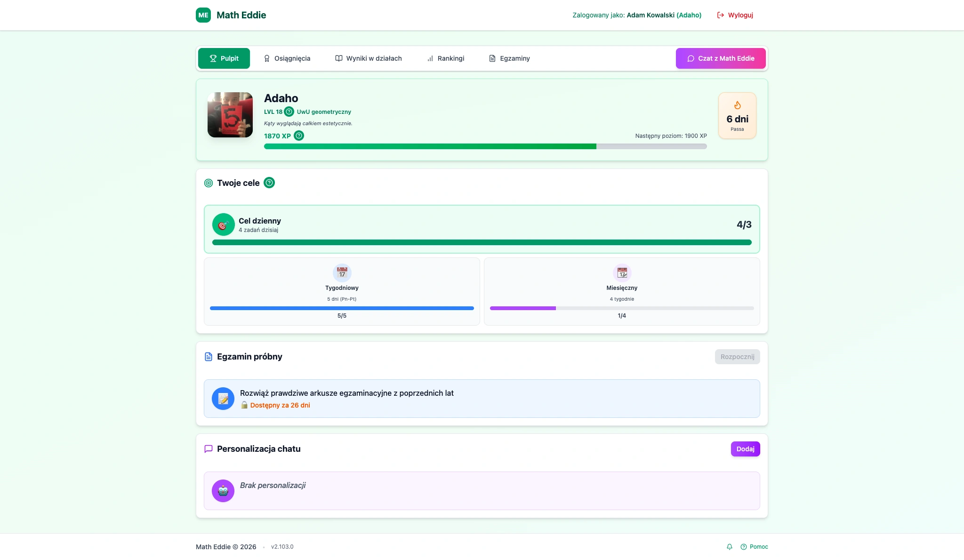Open the Pulpit tab
This screenshot has width=964, height=560.
pyautogui.click(x=224, y=58)
